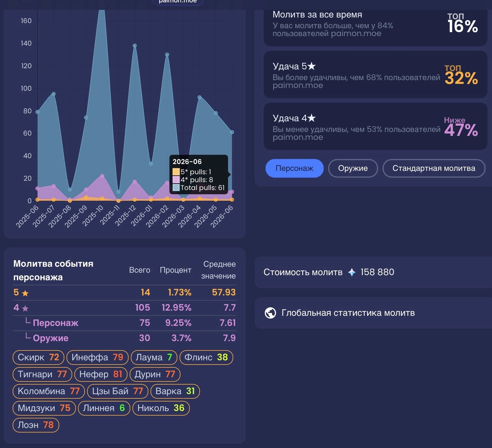
Task: Click the Всего column header
Action: (x=140, y=270)
